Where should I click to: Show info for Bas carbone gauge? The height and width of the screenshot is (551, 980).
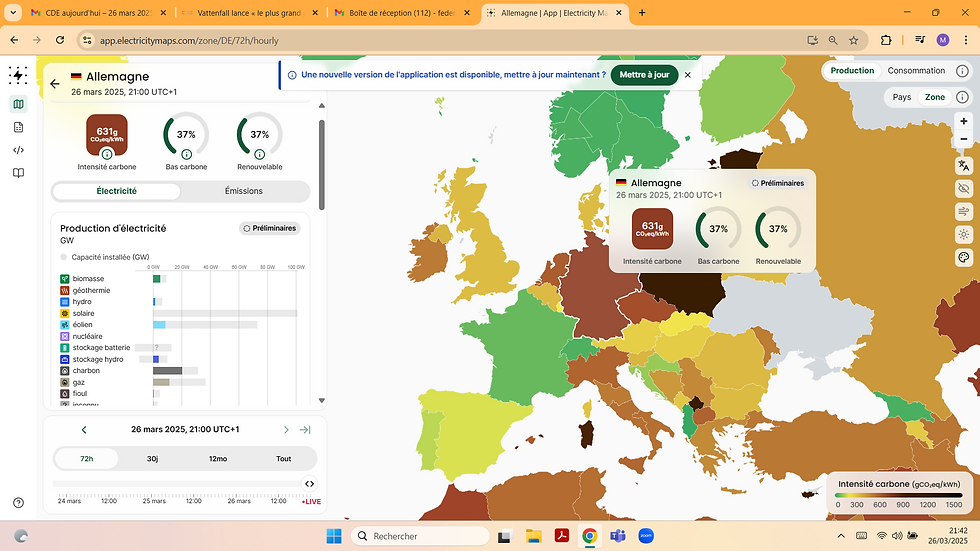(186, 154)
